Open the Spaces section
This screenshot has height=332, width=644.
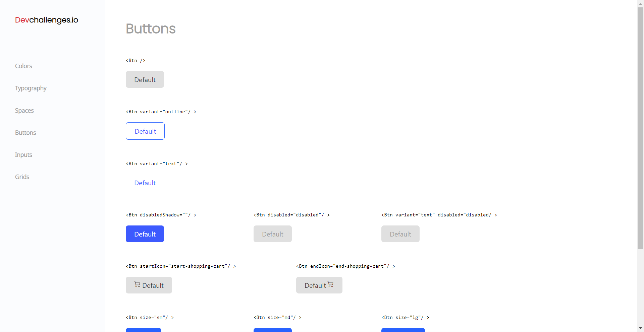(x=24, y=111)
